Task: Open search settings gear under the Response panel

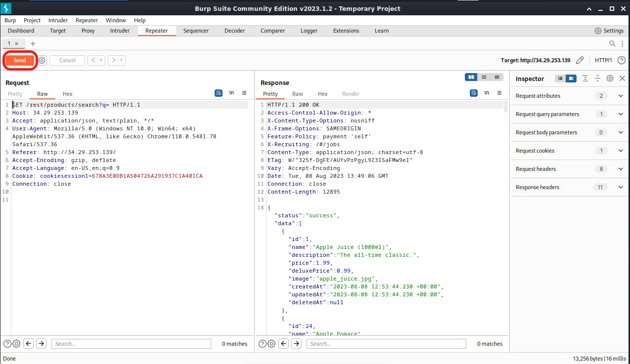Action: [271, 344]
